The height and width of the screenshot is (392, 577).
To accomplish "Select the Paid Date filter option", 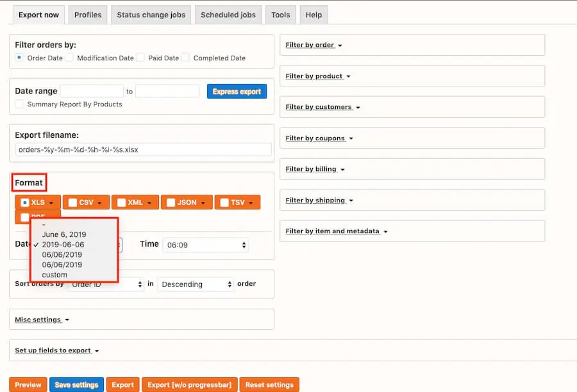I will [x=140, y=58].
